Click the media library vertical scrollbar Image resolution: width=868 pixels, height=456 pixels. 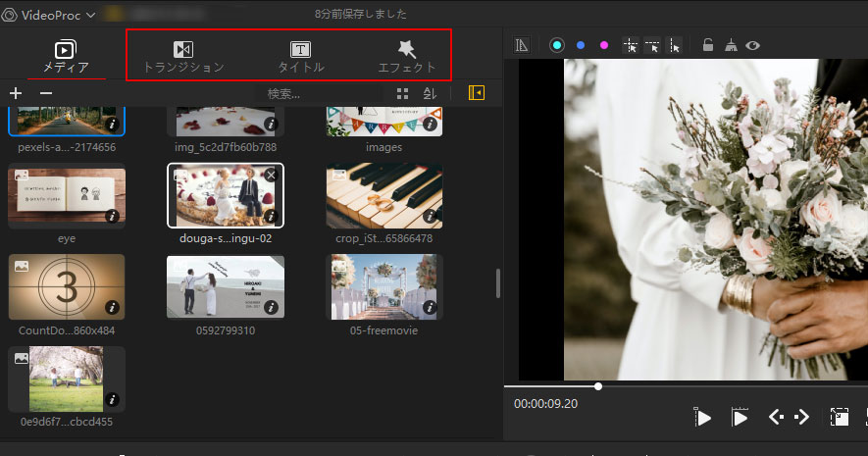tap(498, 283)
